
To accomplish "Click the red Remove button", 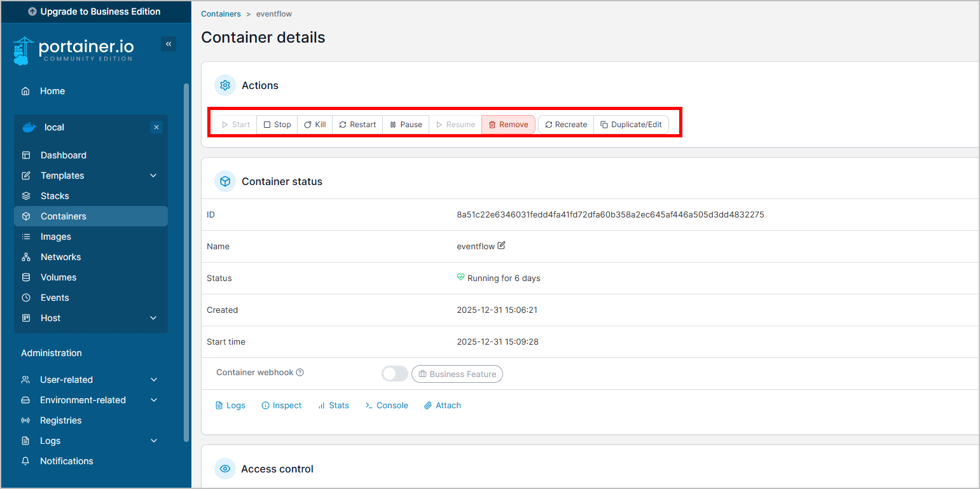I will click(508, 125).
